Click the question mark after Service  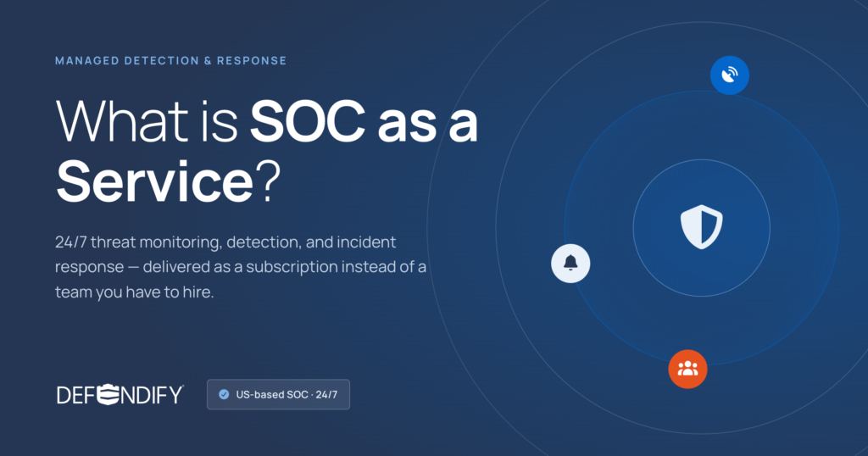tap(269, 181)
